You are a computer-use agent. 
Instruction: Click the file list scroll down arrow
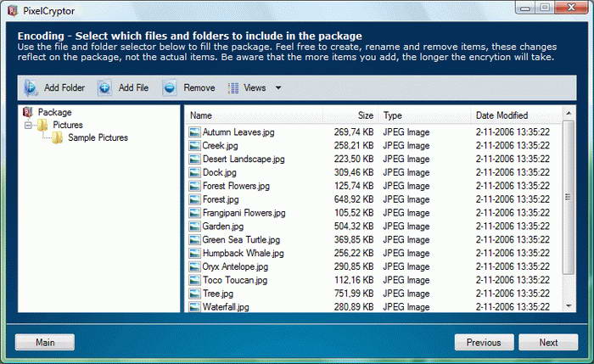coord(569,305)
